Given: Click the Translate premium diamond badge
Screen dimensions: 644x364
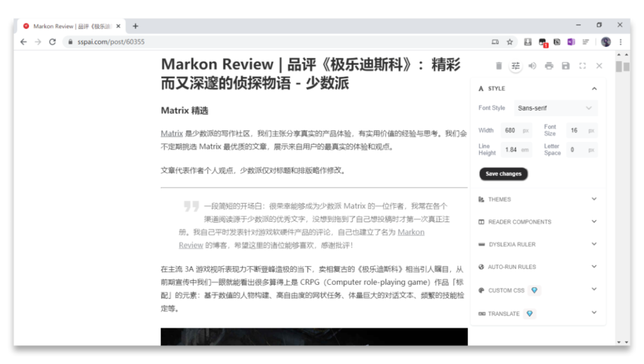Looking at the screenshot, I should point(530,313).
